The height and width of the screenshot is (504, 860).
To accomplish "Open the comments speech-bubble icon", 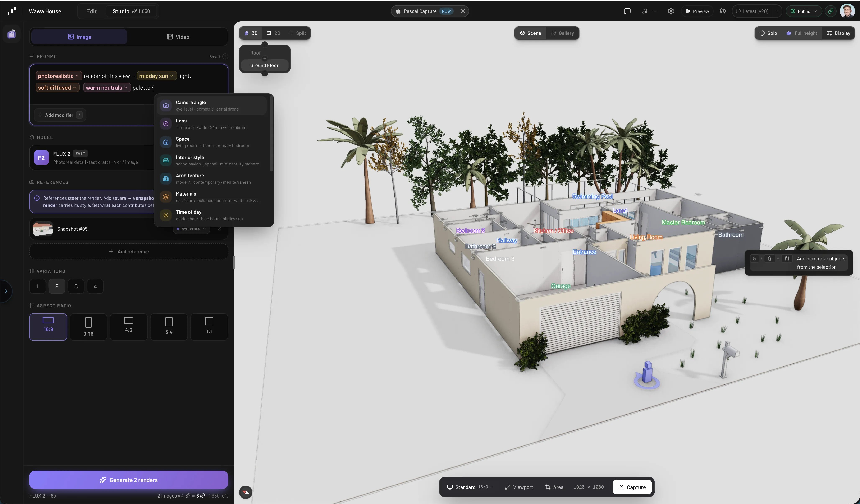I will click(x=627, y=11).
